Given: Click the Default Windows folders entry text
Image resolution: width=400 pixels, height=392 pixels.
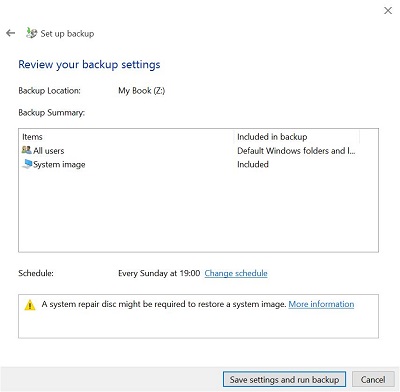Looking at the screenshot, I should tap(296, 151).
